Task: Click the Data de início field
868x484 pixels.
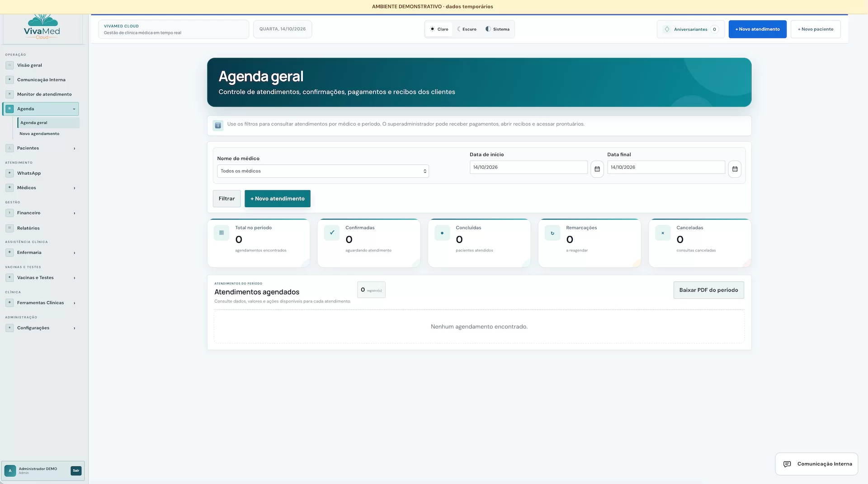Action: point(528,167)
